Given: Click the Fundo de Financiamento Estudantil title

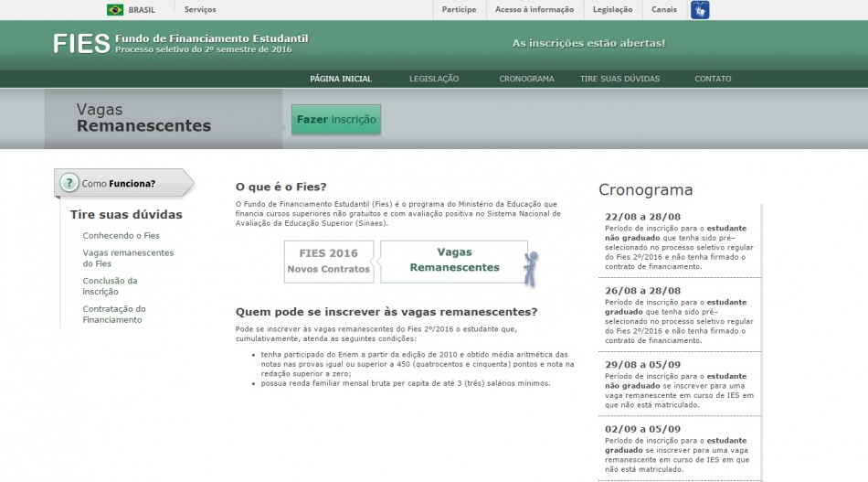Looking at the screenshot, I should [211, 38].
